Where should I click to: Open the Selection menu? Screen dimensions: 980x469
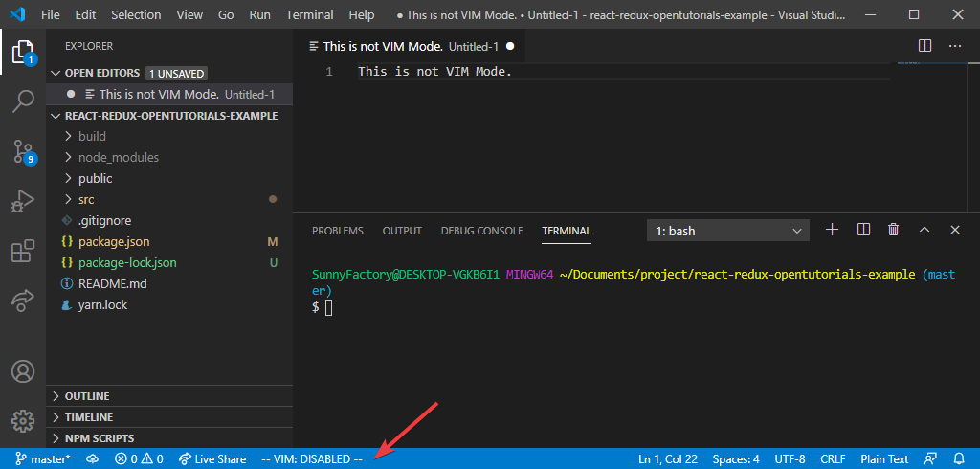[x=136, y=14]
